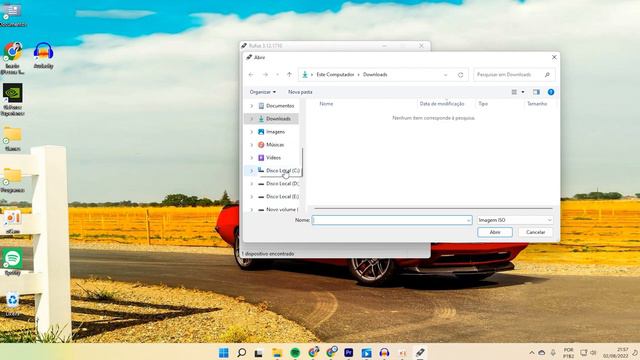
Task: Toggle the preview pane
Action: 536,92
